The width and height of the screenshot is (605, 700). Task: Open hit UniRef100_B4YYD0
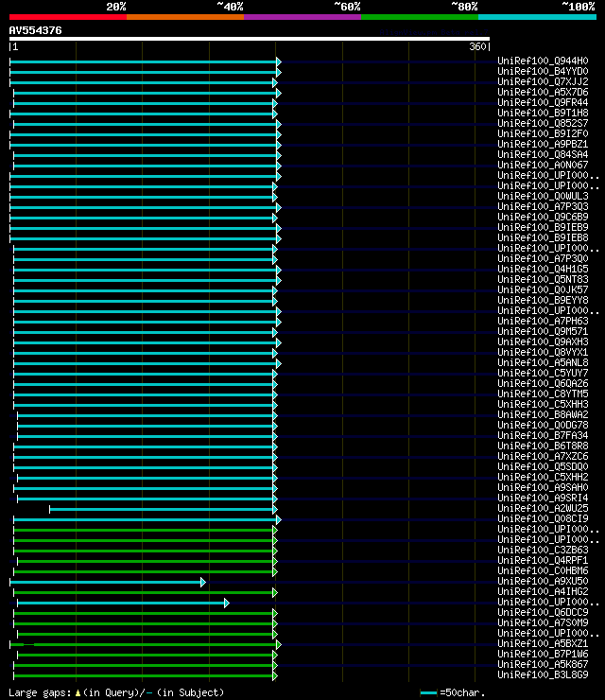point(543,71)
